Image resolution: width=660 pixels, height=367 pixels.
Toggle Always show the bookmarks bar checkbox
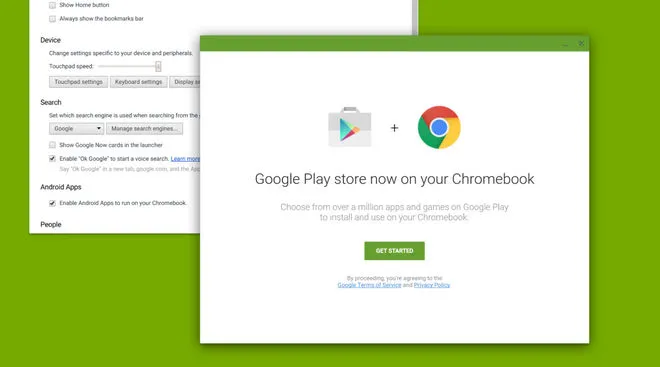[52, 19]
